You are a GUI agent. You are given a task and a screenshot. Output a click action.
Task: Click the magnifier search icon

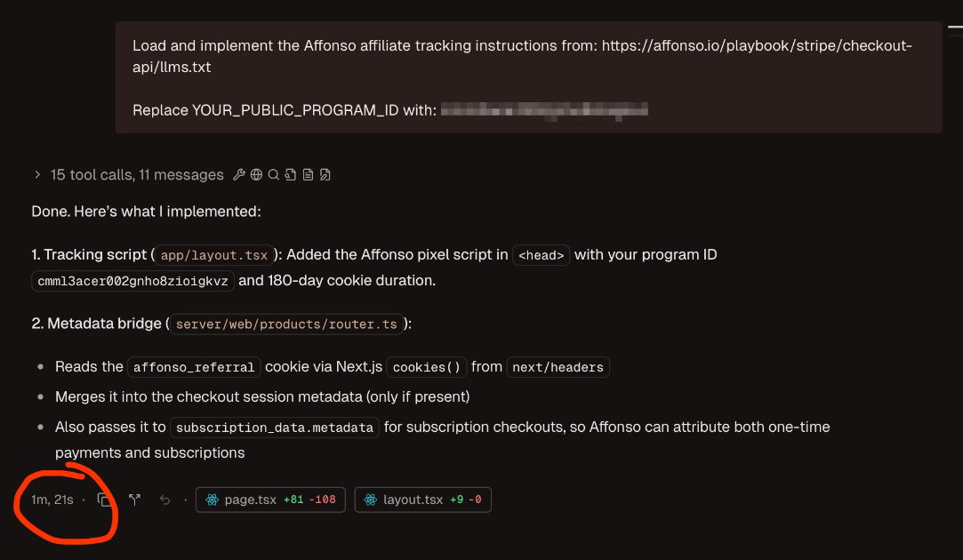[274, 175]
